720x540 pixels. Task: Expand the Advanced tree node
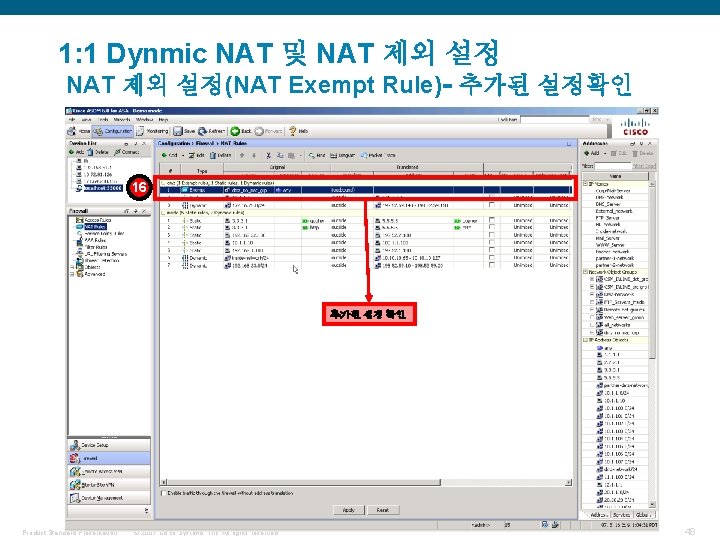pos(72,274)
